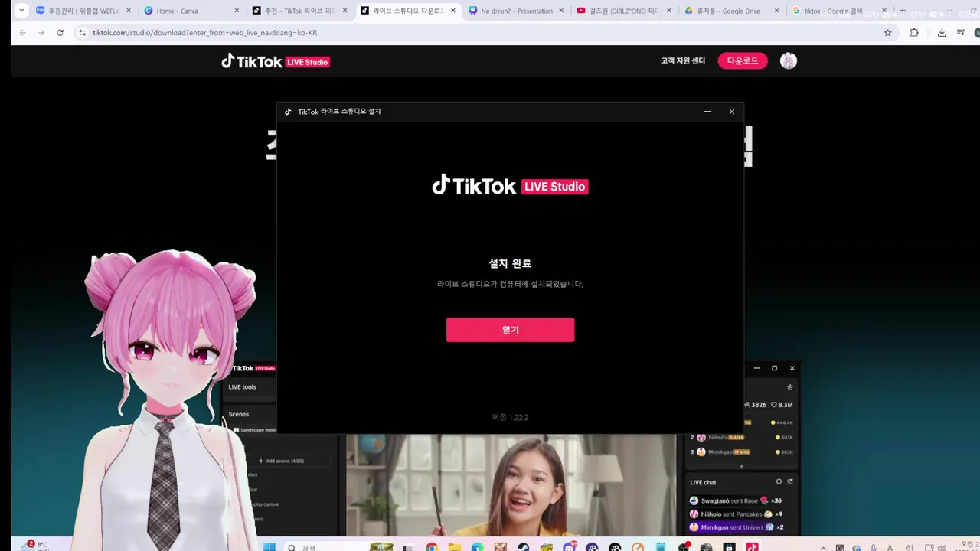Close the 휴지통 - Google Drive tab
Viewport: 980px width, 551px height.
tap(777, 11)
